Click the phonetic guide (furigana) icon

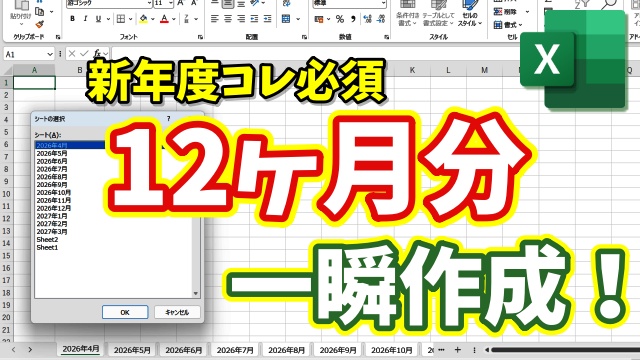coord(186,19)
